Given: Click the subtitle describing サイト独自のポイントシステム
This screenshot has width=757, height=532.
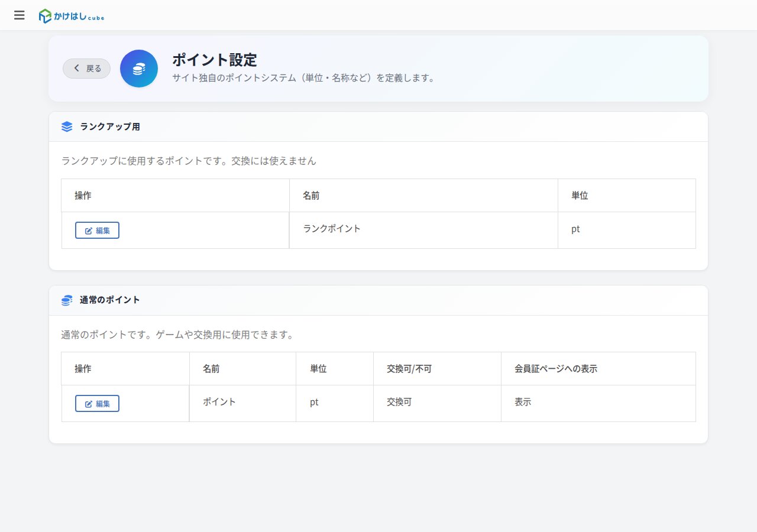Looking at the screenshot, I should (x=303, y=78).
